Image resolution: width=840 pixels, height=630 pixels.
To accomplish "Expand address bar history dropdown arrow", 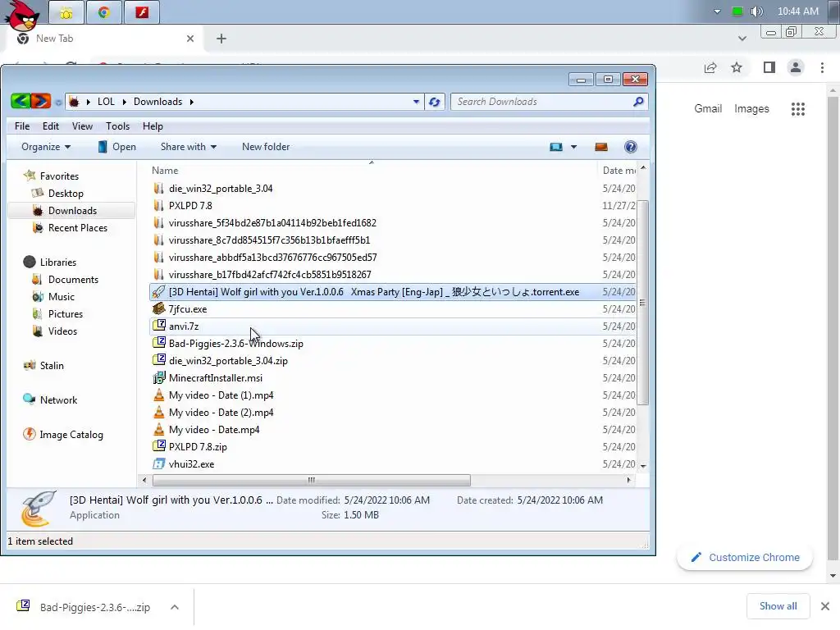I will click(x=416, y=102).
